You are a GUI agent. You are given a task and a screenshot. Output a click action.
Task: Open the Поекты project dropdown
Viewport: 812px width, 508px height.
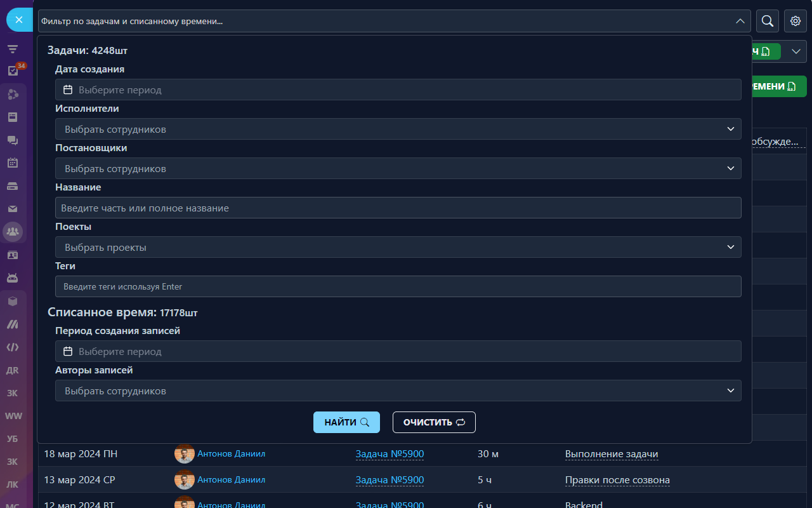tap(398, 247)
